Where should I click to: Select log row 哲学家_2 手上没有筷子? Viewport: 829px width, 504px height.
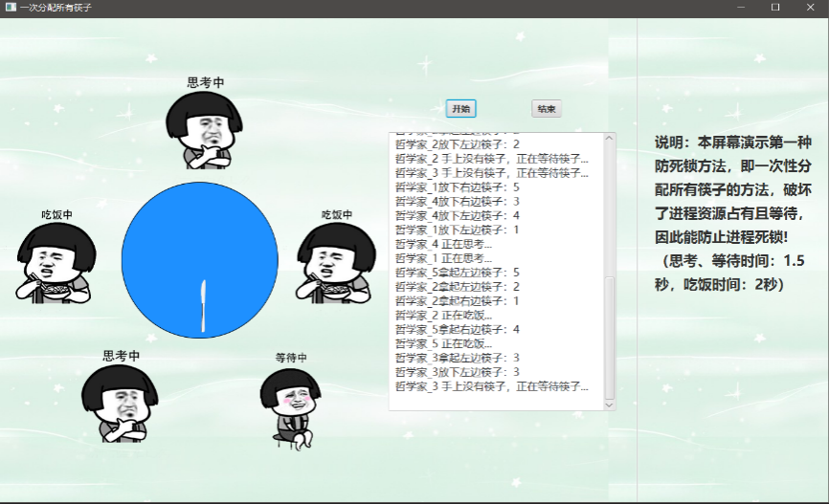click(x=492, y=159)
